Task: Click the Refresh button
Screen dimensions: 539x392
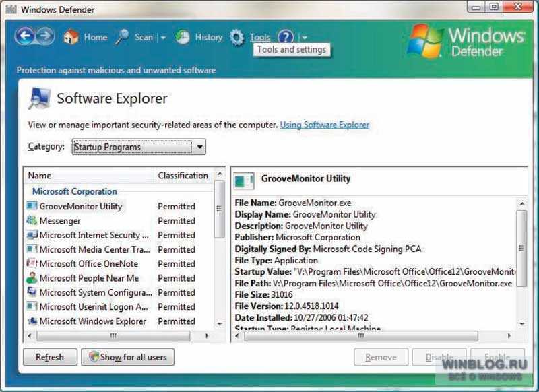Action: pyautogui.click(x=50, y=357)
